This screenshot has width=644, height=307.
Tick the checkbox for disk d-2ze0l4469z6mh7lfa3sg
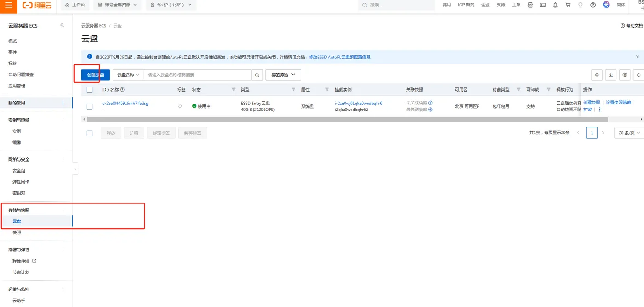click(x=90, y=106)
